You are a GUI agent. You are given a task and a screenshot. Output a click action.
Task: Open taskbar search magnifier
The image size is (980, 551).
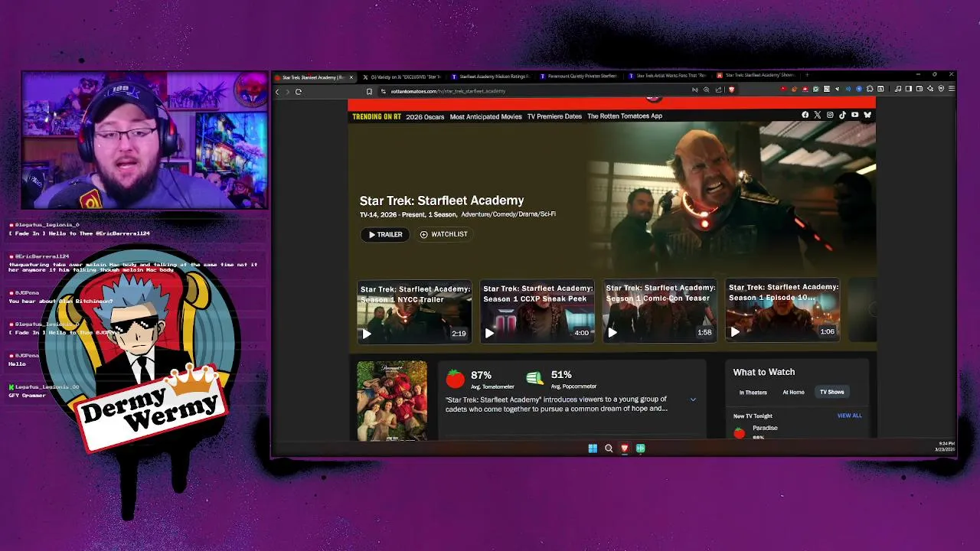(609, 448)
